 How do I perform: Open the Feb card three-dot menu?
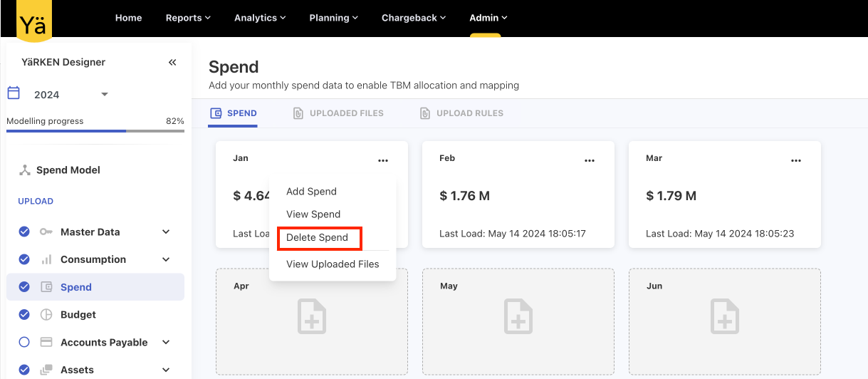pyautogui.click(x=590, y=161)
